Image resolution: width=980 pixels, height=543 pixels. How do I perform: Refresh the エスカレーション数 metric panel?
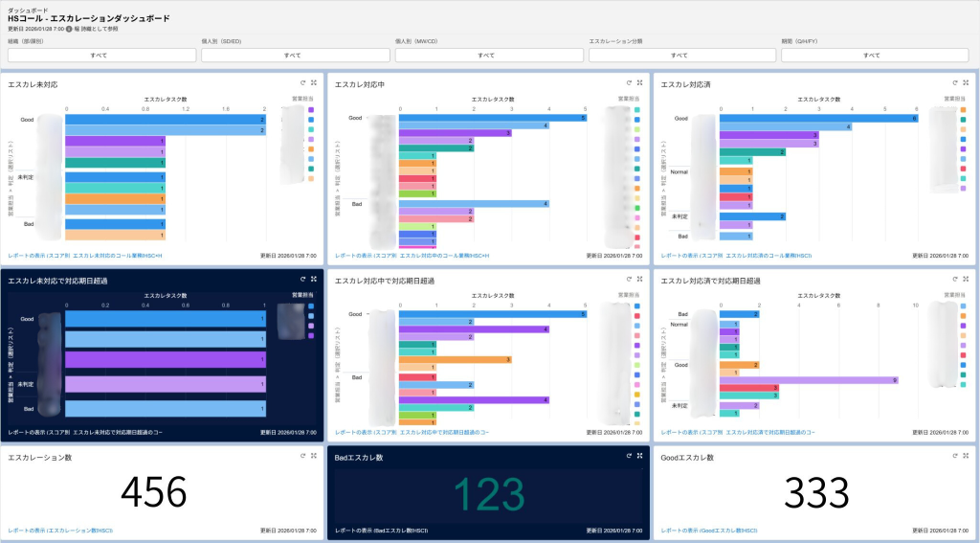point(302,456)
